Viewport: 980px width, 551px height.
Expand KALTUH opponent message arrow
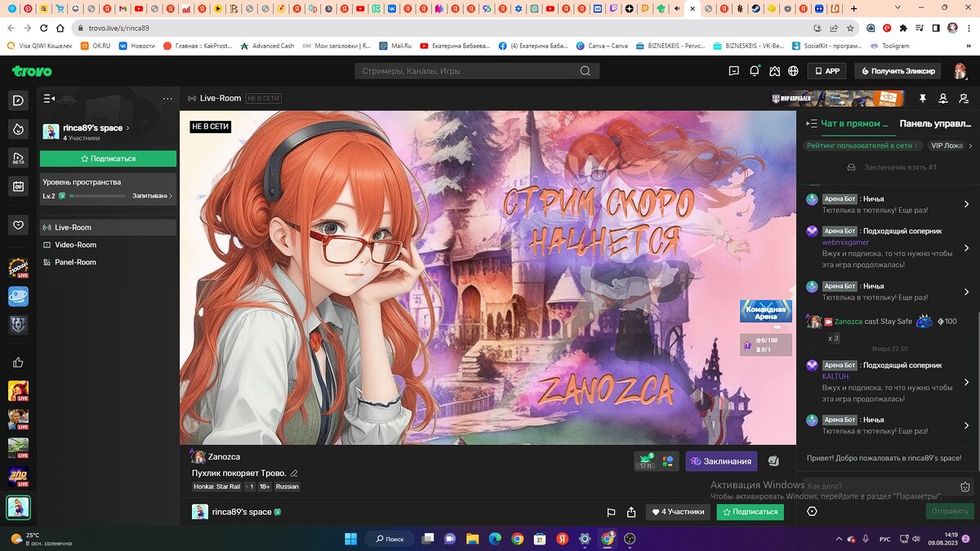tap(966, 382)
